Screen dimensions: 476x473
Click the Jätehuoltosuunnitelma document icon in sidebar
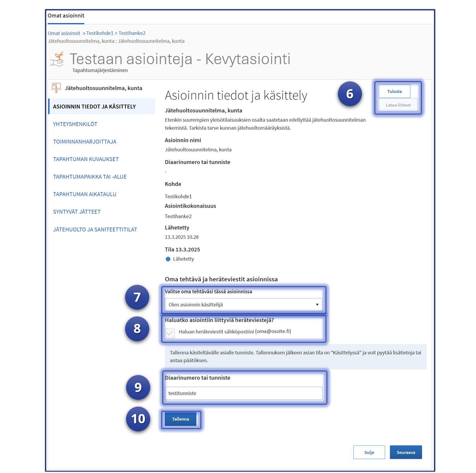pos(56,88)
